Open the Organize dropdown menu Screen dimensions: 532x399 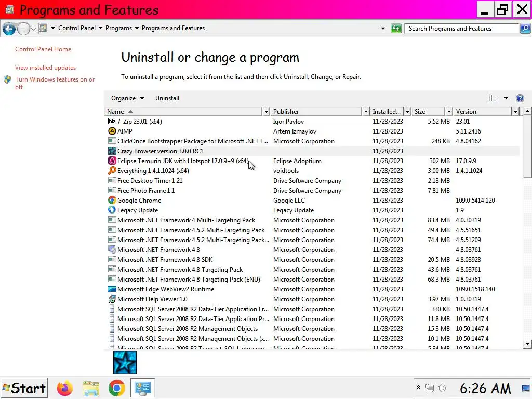(128, 98)
